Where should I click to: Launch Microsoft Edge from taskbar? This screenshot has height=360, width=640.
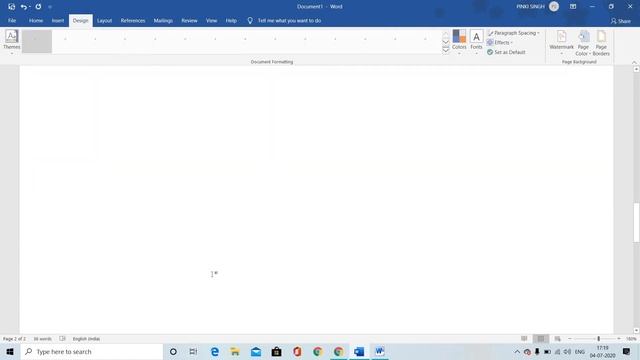coord(215,351)
